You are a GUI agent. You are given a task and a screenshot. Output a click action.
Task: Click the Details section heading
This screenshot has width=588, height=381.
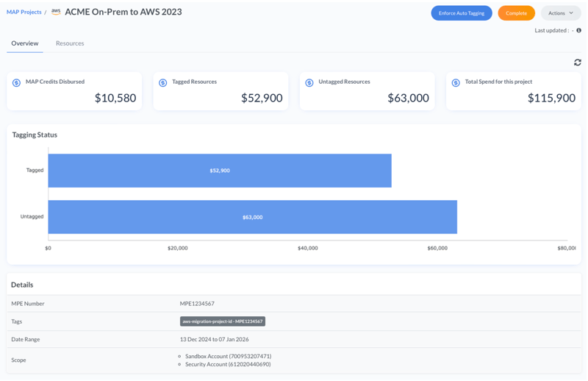[x=22, y=285]
